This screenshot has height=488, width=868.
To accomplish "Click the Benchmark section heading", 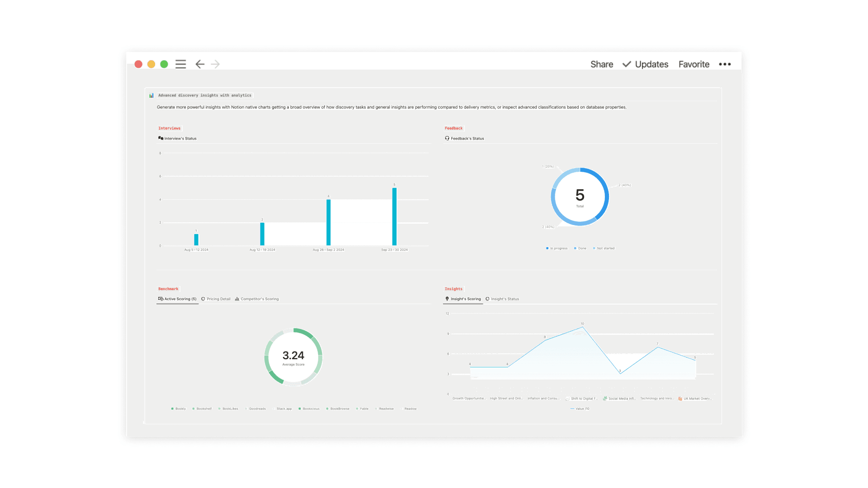I will (x=168, y=289).
